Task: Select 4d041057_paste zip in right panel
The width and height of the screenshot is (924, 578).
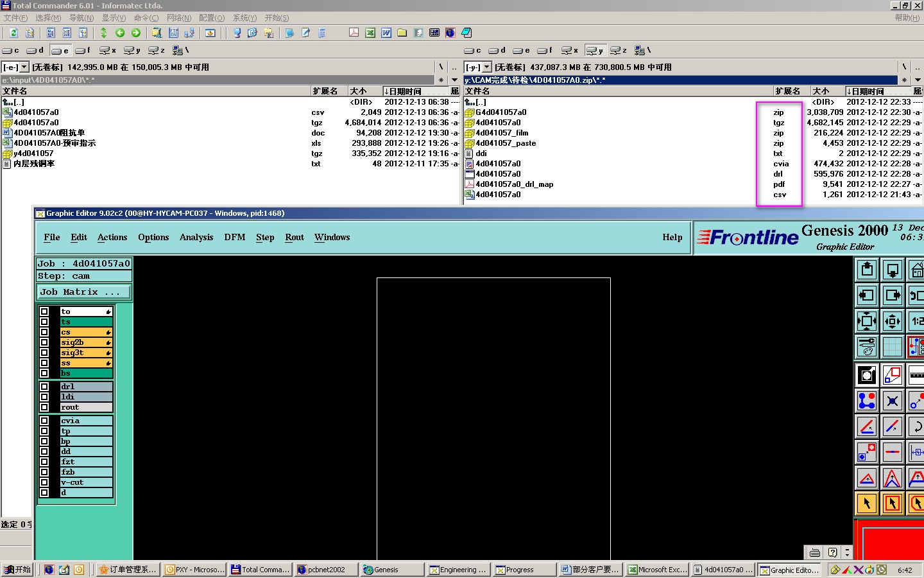Action: pyautogui.click(x=506, y=143)
